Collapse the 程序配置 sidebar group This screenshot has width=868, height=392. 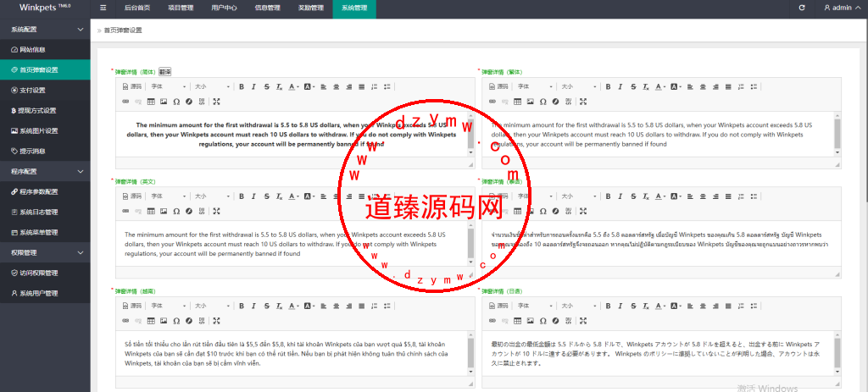pos(45,171)
